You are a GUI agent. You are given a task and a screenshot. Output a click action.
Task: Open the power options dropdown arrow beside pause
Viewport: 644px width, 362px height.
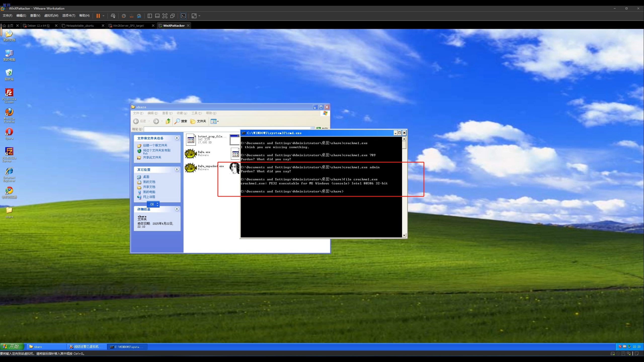103,16
